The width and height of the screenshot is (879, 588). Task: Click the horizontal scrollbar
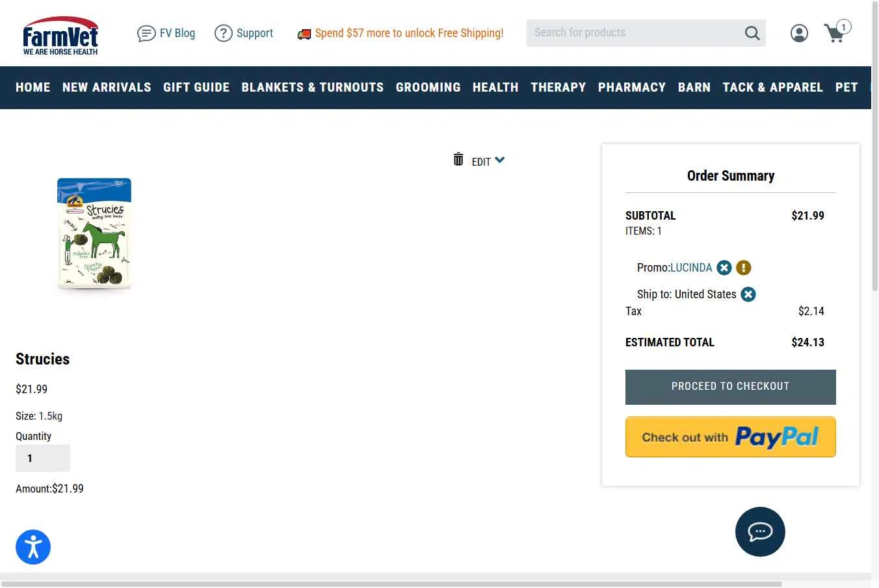391,583
